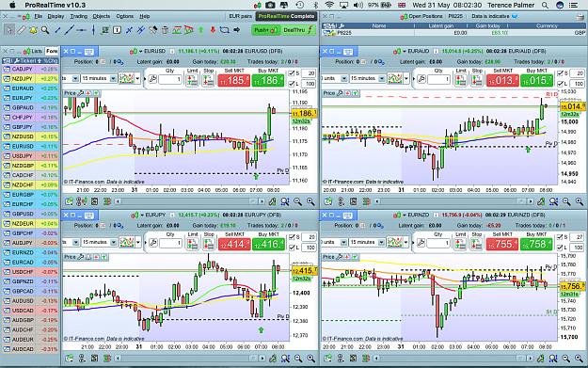
Task: Open the camera icon in macOS menu bar
Action: (x=270, y=6)
